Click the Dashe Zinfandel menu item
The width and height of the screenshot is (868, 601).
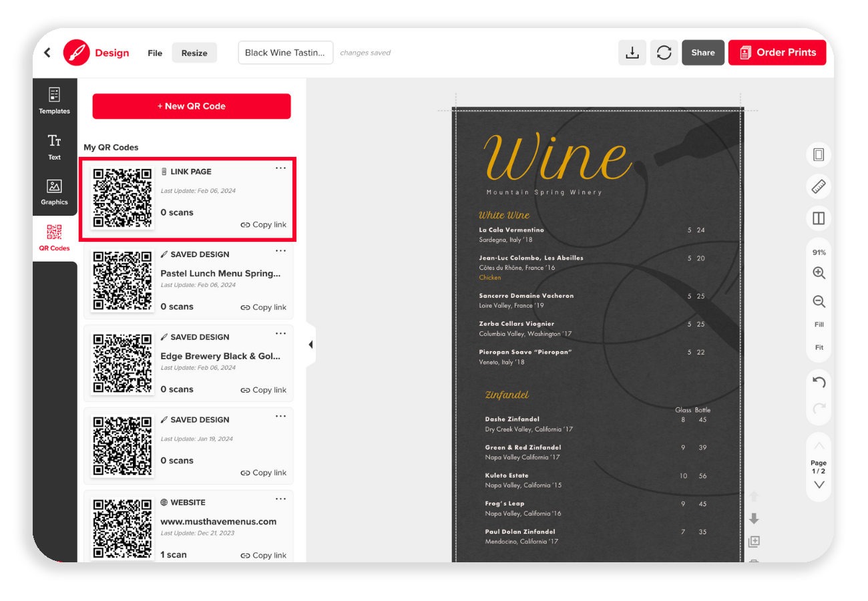tap(512, 419)
